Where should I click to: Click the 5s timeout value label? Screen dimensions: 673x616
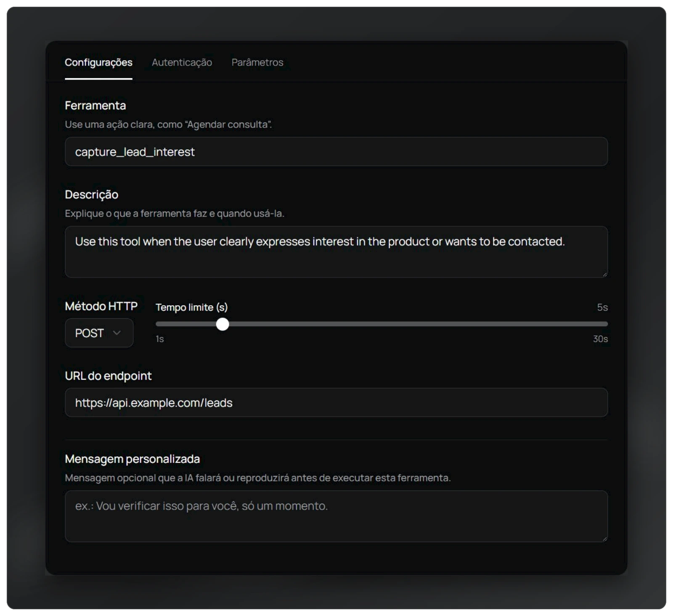click(x=602, y=307)
